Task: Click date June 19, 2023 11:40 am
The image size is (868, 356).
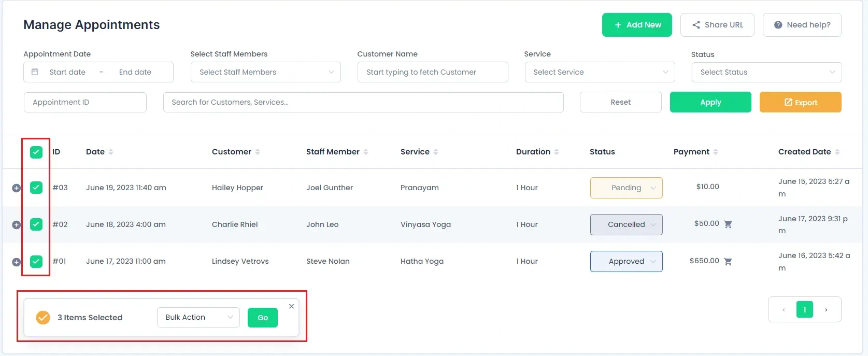Action: [x=126, y=188]
